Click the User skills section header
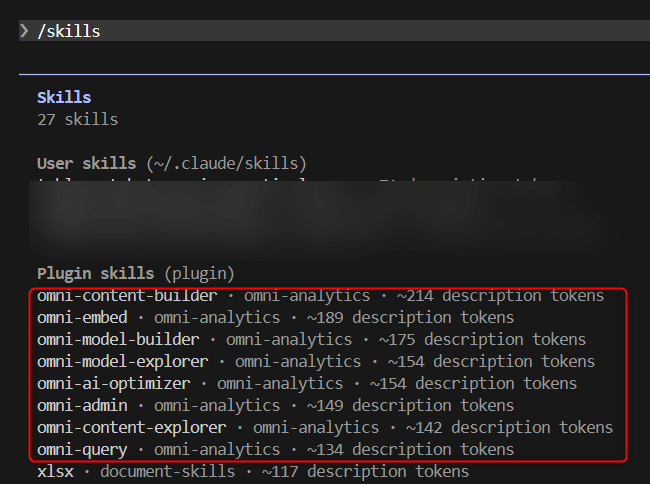Image resolution: width=650 pixels, height=484 pixels. (x=86, y=163)
